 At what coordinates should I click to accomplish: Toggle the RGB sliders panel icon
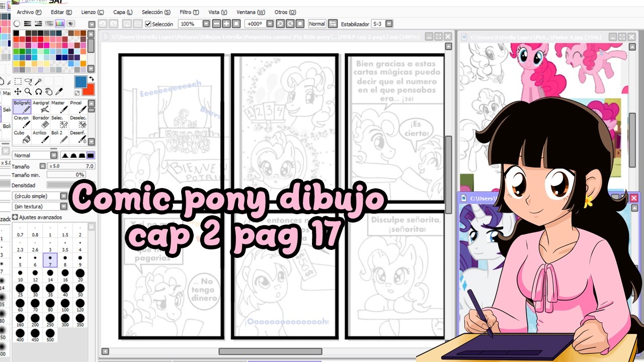28,24
